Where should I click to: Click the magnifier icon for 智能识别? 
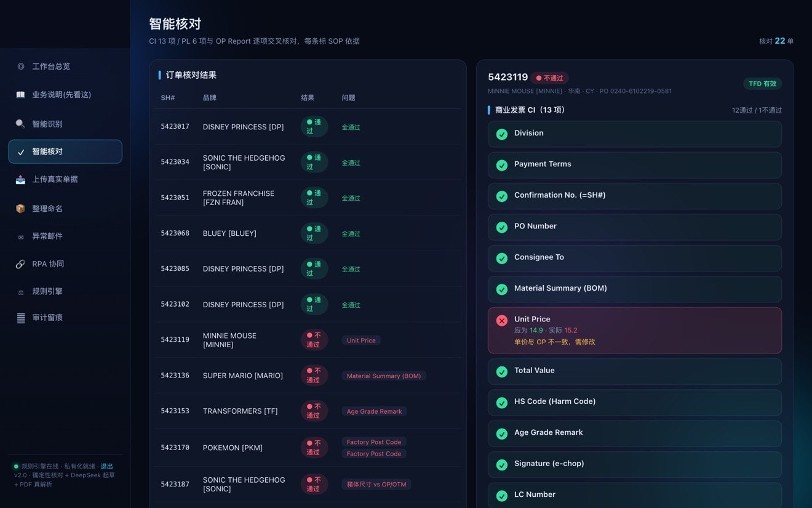click(21, 124)
